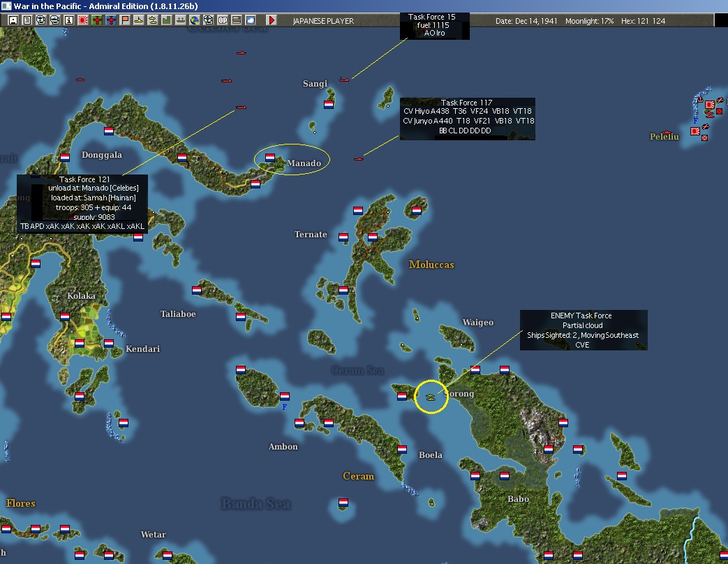Screen dimensions: 728x564
Task: Click the rising sun flag icon
Action: coord(82,20)
